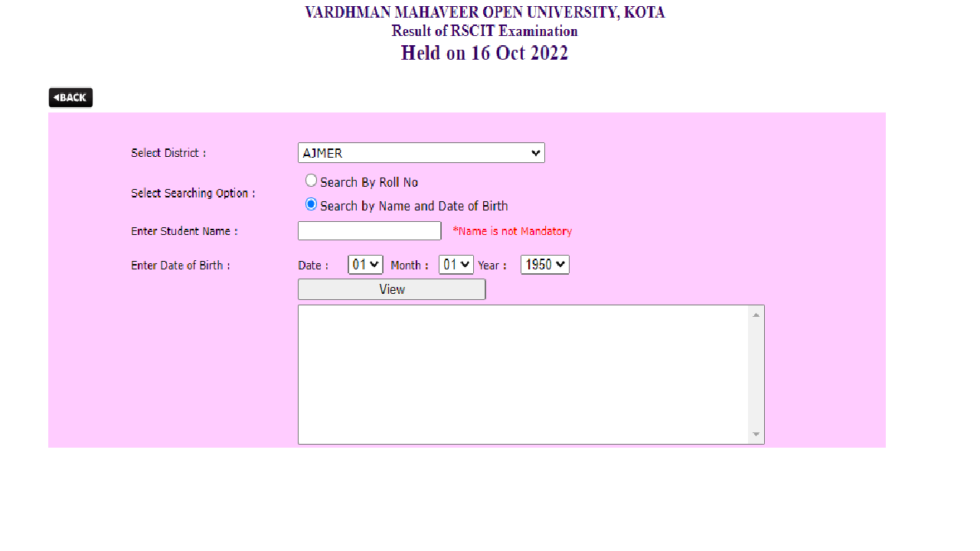
Task: Click the 'Select District :' label
Action: (x=168, y=153)
